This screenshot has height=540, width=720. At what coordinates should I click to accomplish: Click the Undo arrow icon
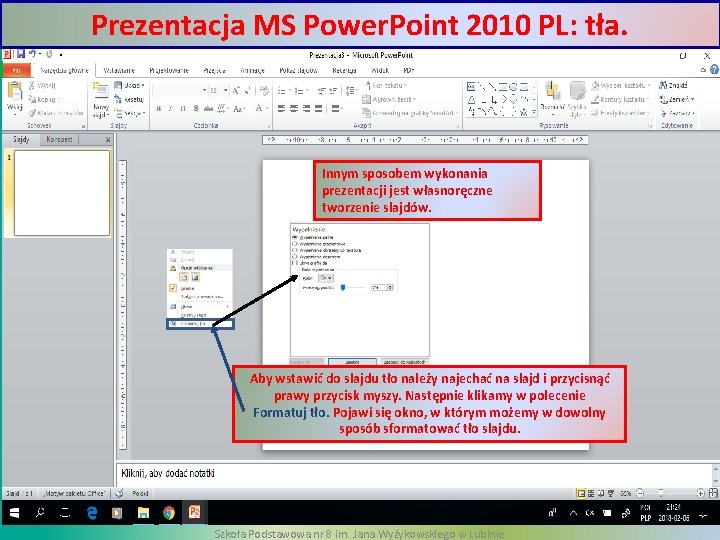pyautogui.click(x=33, y=55)
